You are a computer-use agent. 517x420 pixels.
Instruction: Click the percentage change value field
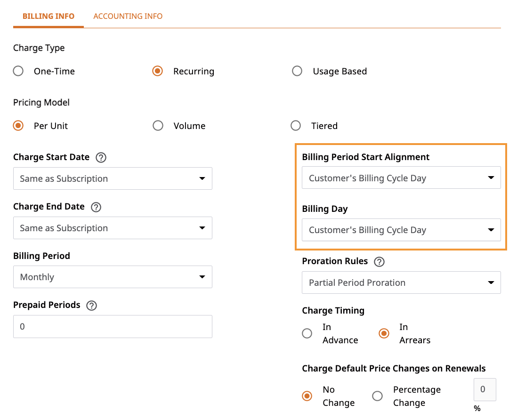click(x=485, y=390)
